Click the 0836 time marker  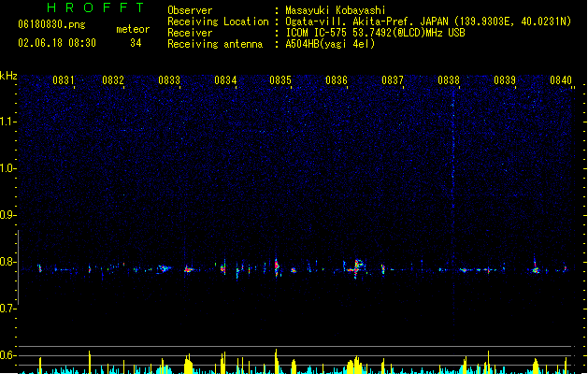[337, 80]
